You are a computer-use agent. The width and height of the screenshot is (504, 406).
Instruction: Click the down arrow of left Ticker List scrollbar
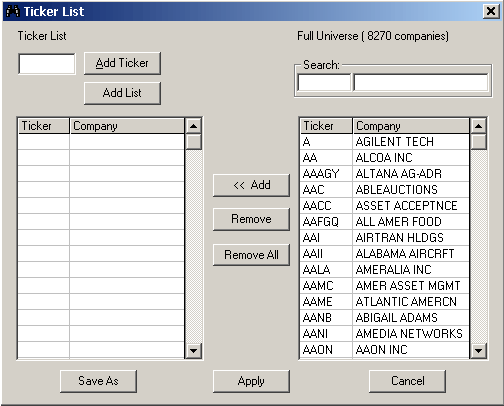pyautogui.click(x=193, y=350)
